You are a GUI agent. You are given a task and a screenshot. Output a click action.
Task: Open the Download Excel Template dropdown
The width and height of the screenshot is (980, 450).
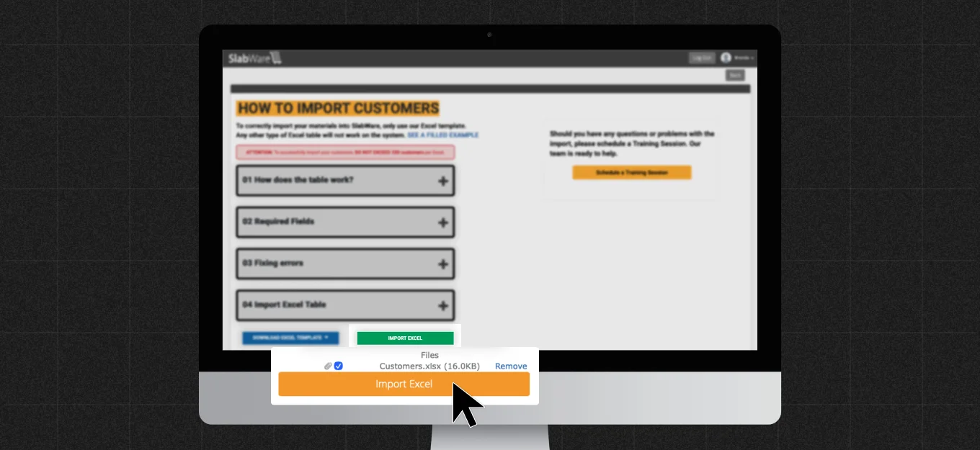point(290,338)
